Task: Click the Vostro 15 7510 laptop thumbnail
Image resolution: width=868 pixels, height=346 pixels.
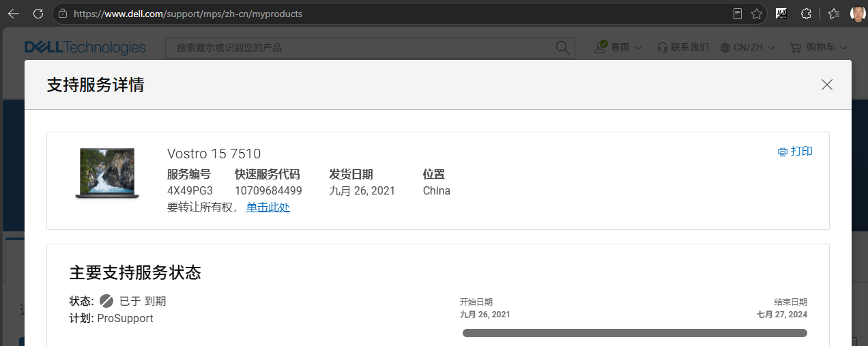Action: tap(107, 173)
